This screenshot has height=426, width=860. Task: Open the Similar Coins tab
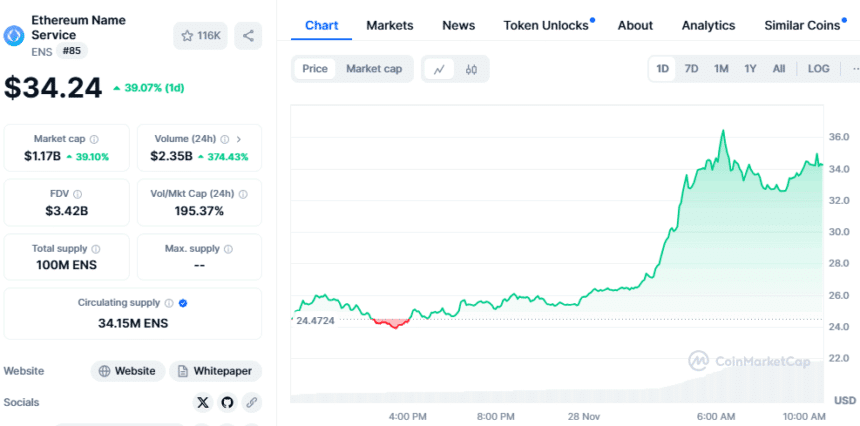point(804,25)
